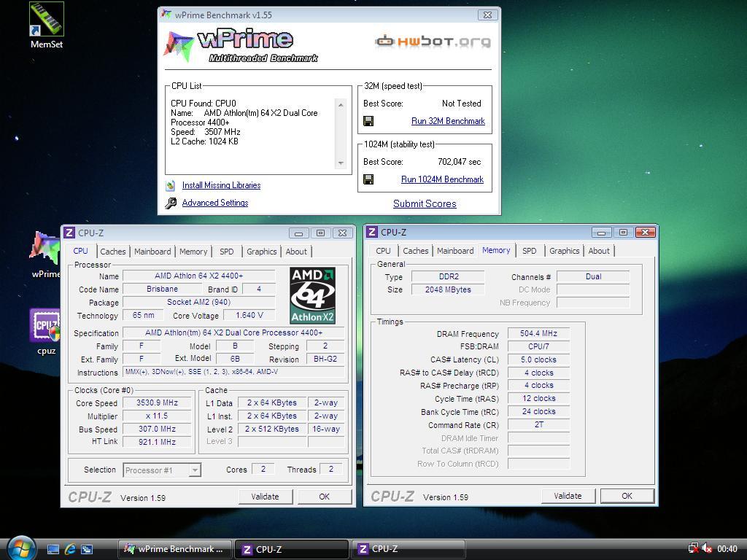Close the wPrime Benchmark window
Image resolution: width=747 pixels, height=560 pixels.
pos(488,15)
